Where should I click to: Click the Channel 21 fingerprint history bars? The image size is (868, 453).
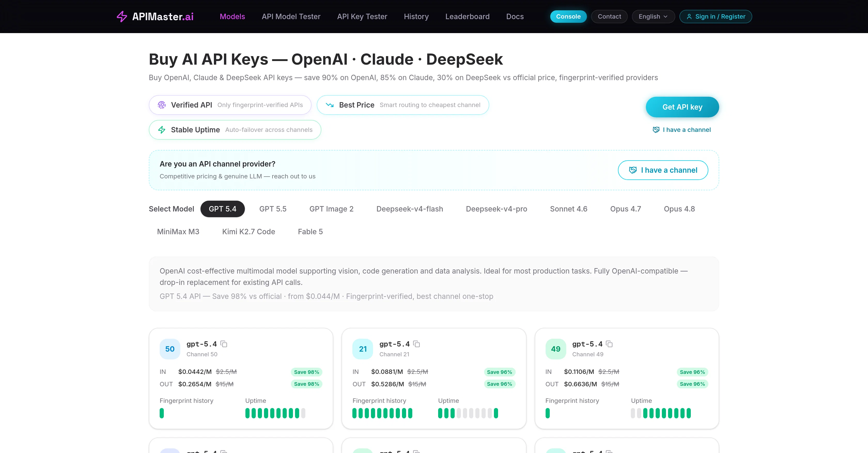tap(382, 413)
